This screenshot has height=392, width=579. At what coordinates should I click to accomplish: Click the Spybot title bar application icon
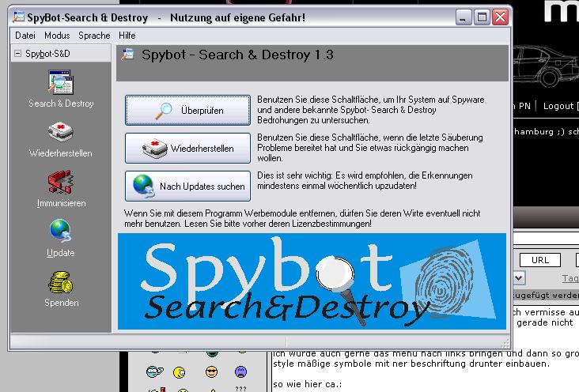point(18,17)
